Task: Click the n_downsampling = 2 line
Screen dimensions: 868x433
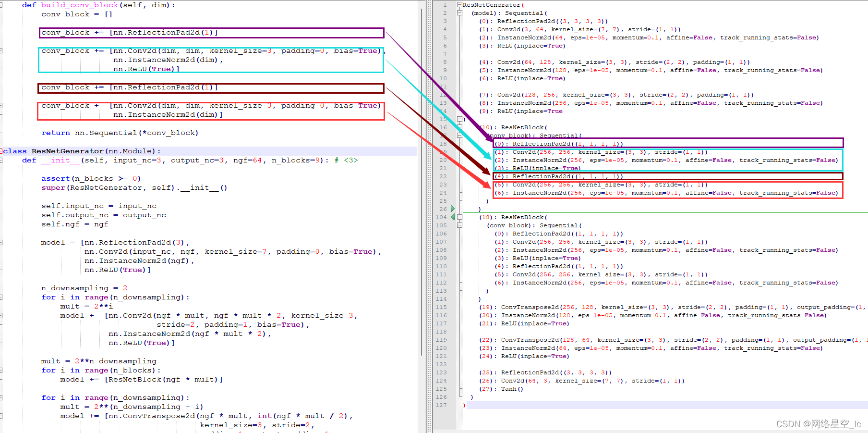Action: point(84,288)
